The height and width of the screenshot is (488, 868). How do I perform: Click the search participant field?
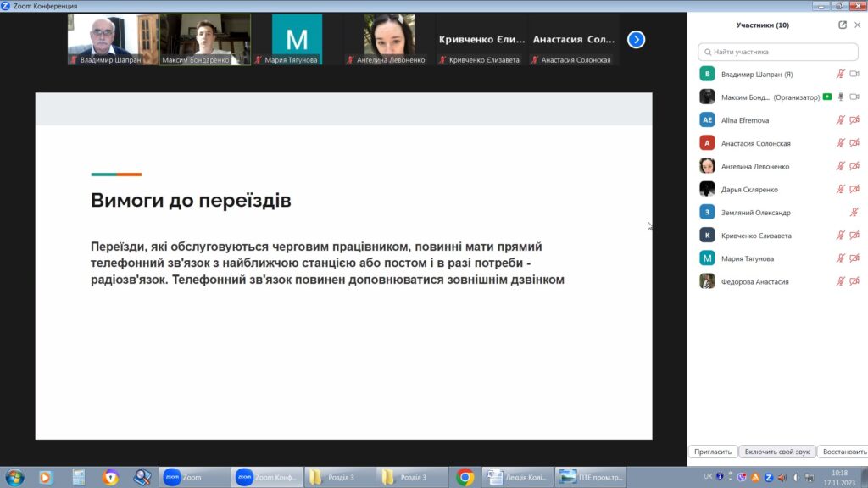[x=778, y=52]
